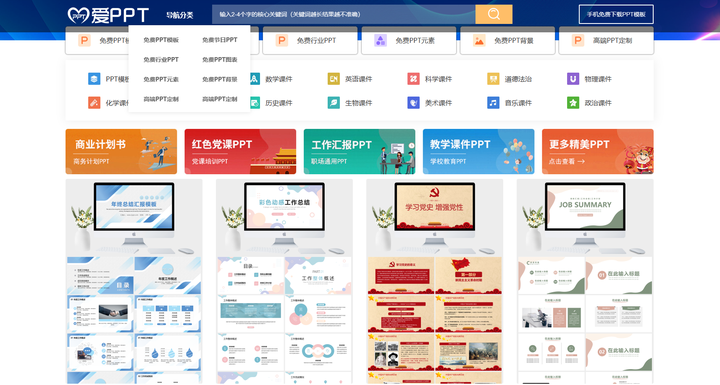
Task: Select 免费PPT图表 from the dropdown menu
Action: (219, 60)
